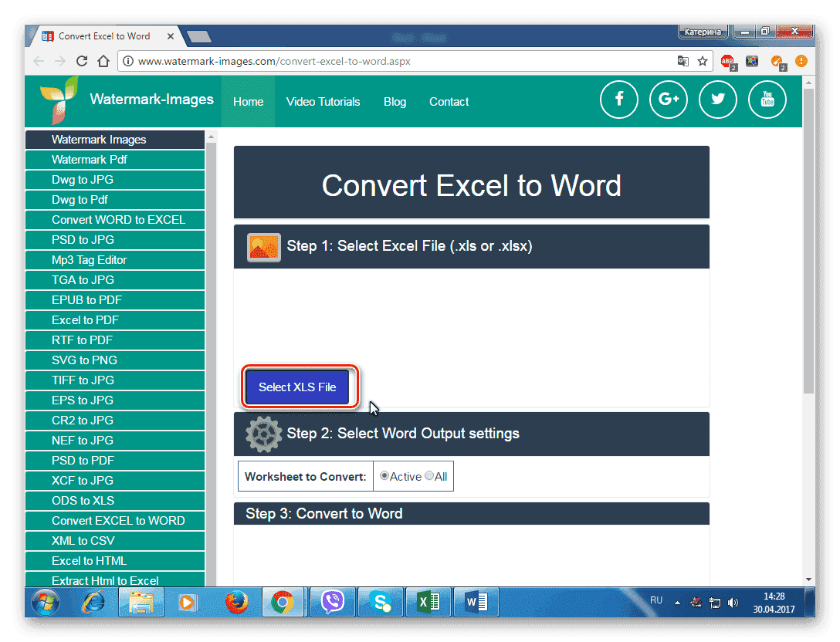Screen dimensions: 840x642
Task: Select the All worksheets radio button
Action: point(429,476)
